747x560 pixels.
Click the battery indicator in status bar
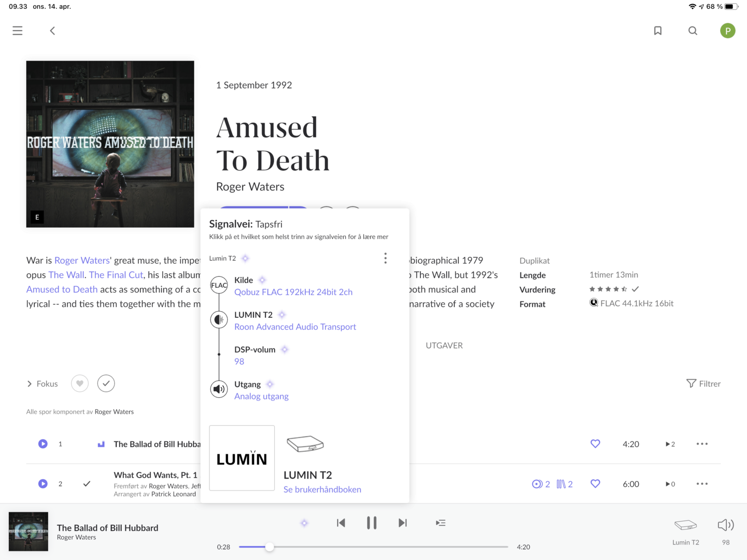[731, 7]
